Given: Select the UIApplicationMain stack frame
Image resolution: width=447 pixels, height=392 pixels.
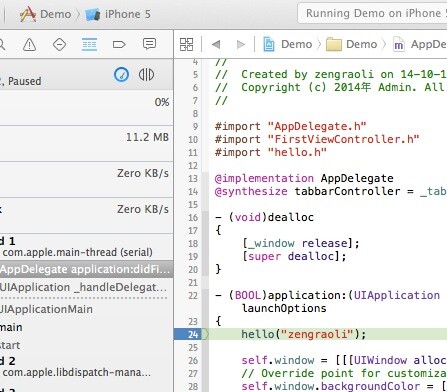Looking at the screenshot, I should click(87, 309).
